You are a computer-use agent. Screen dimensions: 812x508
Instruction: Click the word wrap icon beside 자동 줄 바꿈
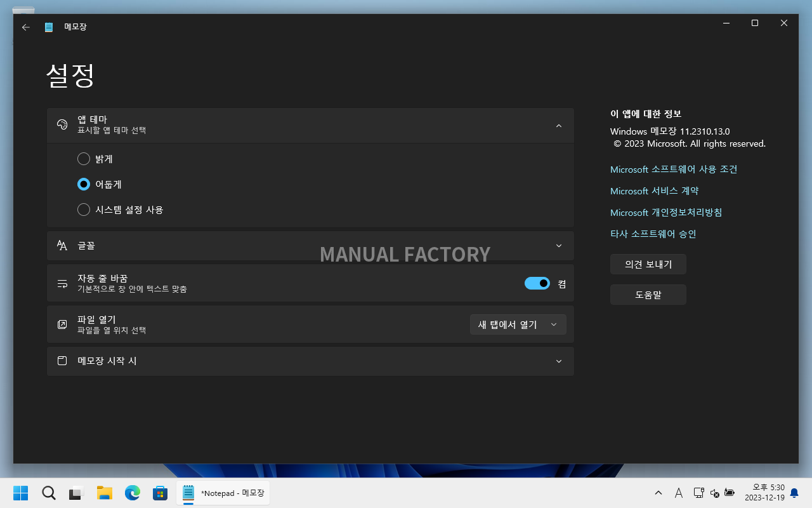pyautogui.click(x=62, y=283)
